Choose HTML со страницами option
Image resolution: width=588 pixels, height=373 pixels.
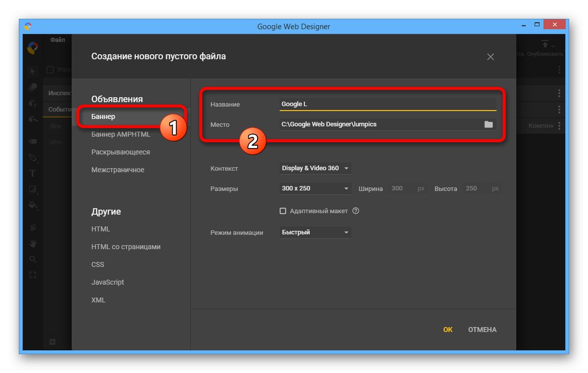click(x=126, y=247)
